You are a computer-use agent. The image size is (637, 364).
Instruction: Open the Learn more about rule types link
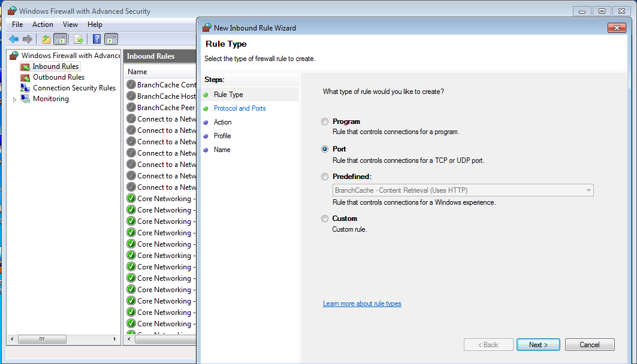point(362,304)
